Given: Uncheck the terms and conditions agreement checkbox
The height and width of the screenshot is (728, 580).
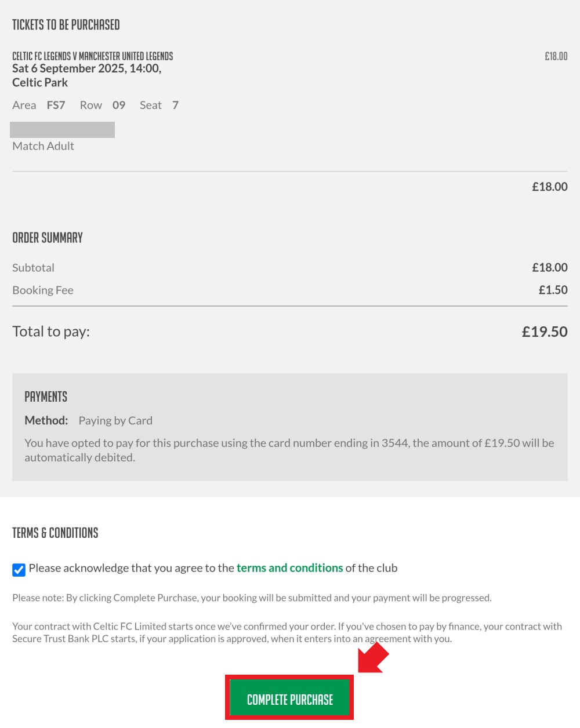Looking at the screenshot, I should pos(19,569).
